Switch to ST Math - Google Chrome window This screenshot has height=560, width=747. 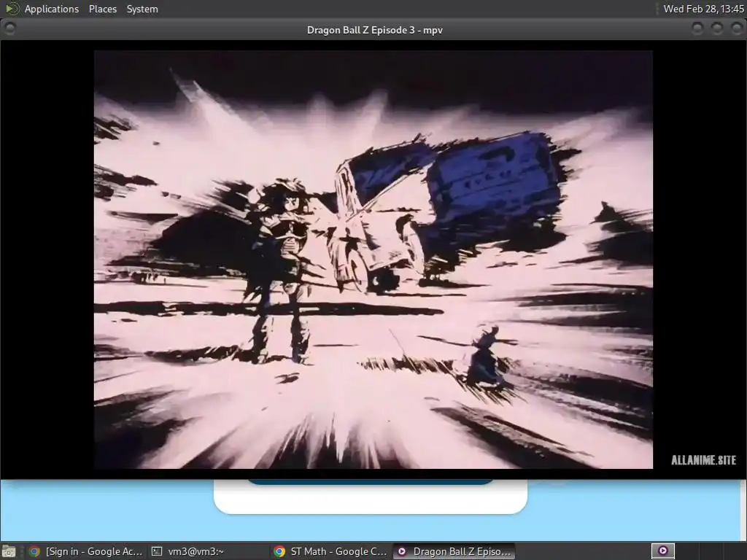pyautogui.click(x=330, y=551)
